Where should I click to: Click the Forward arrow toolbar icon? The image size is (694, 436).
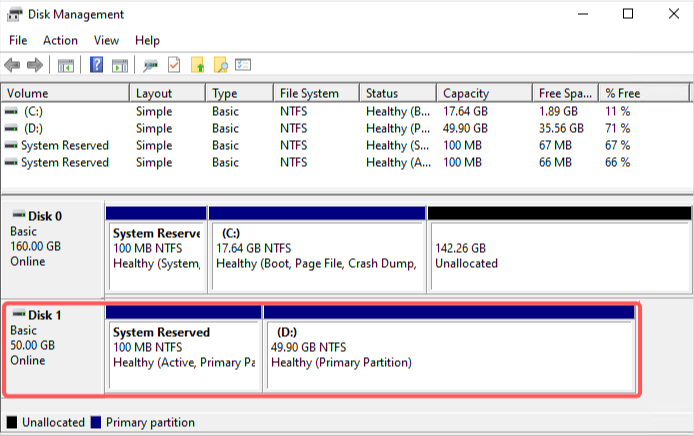pyautogui.click(x=35, y=66)
